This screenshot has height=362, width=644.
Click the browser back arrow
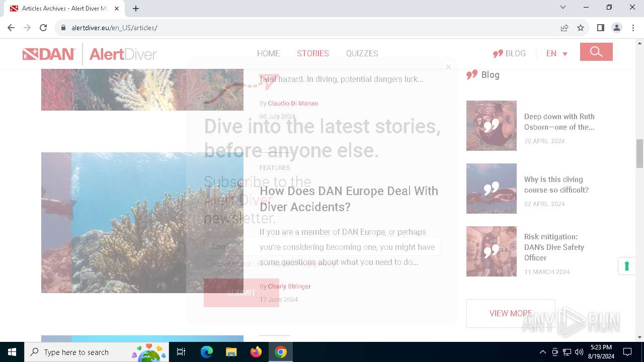click(x=11, y=28)
